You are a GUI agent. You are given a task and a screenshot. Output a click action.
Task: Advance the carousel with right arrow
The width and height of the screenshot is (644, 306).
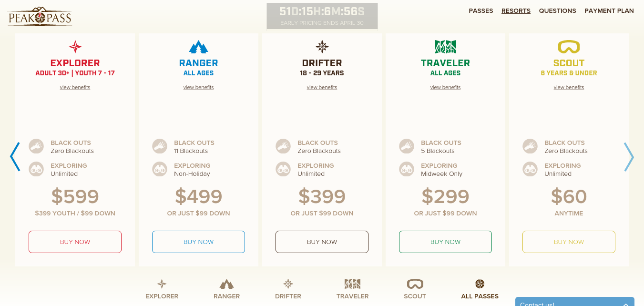pyautogui.click(x=629, y=156)
